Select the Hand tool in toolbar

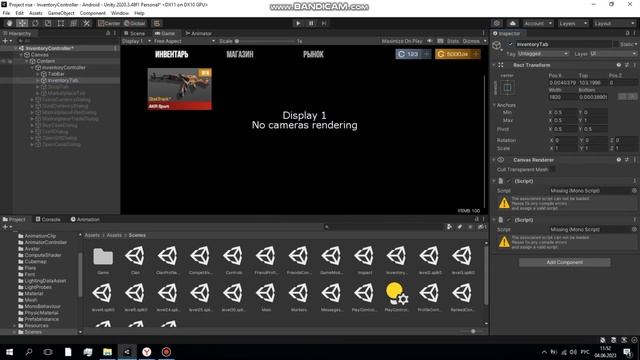tap(9, 23)
